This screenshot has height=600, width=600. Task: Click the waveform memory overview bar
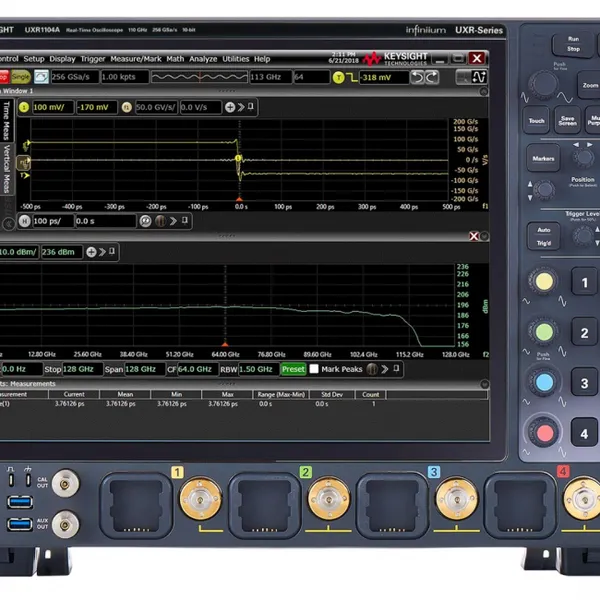(x=199, y=77)
